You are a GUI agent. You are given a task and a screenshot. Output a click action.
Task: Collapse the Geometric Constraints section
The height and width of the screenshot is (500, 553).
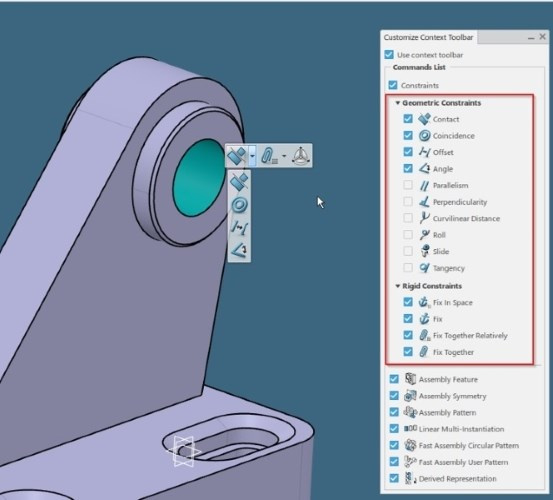coord(397,103)
